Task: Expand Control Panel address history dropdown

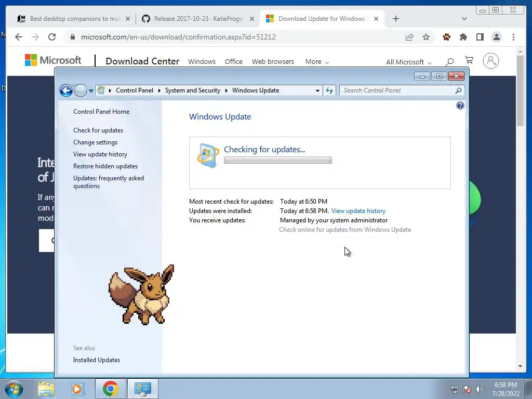Action: coord(317,90)
